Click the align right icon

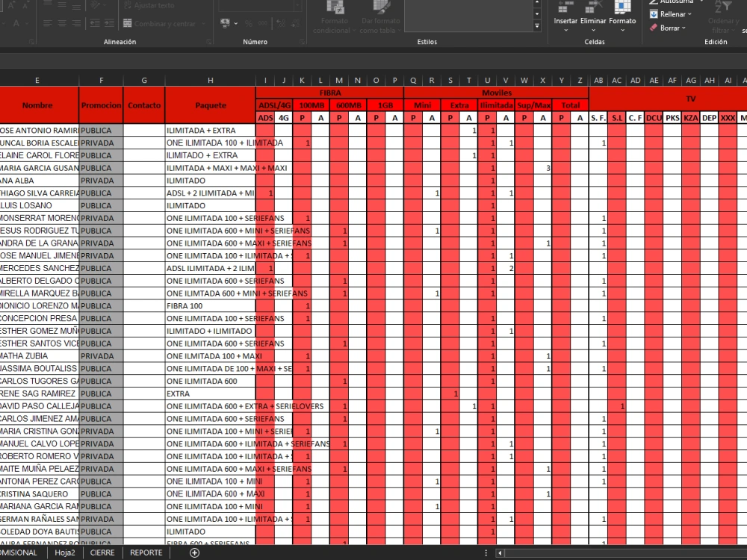(77, 23)
